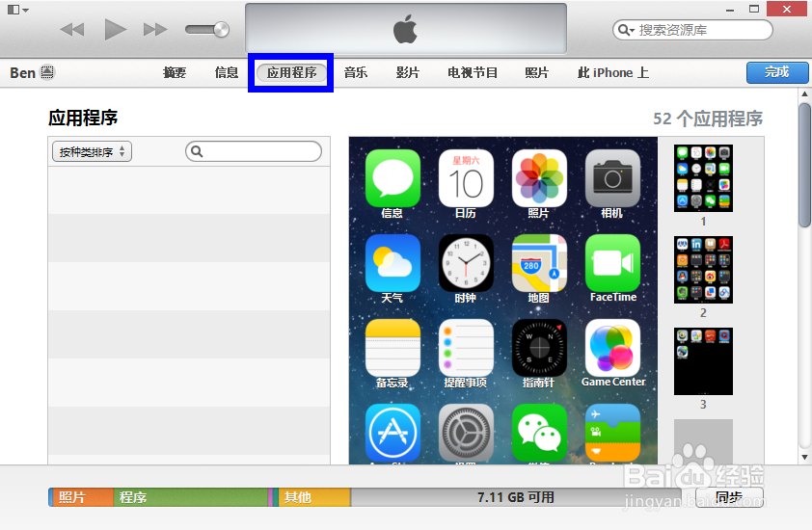The width and height of the screenshot is (812, 530).
Task: Open the search magnifier options dropdown
Action: (x=626, y=30)
